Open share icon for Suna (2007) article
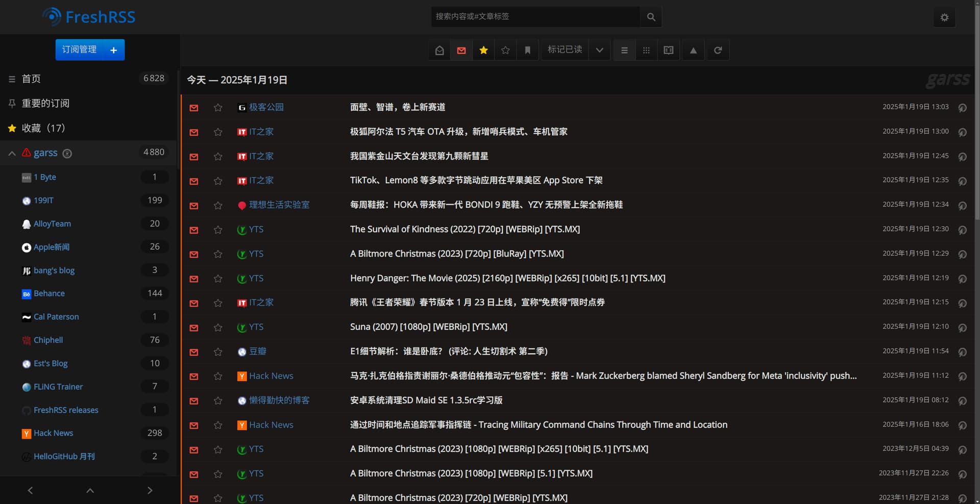 (x=962, y=327)
